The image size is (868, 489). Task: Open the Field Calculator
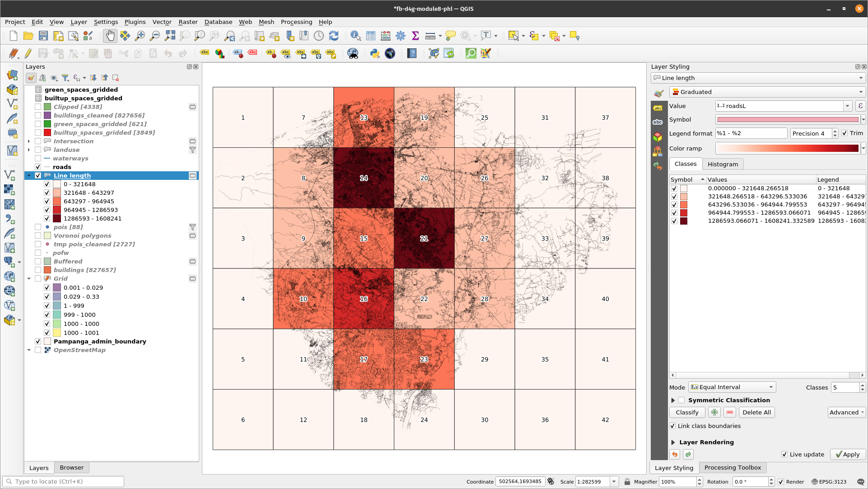(385, 36)
